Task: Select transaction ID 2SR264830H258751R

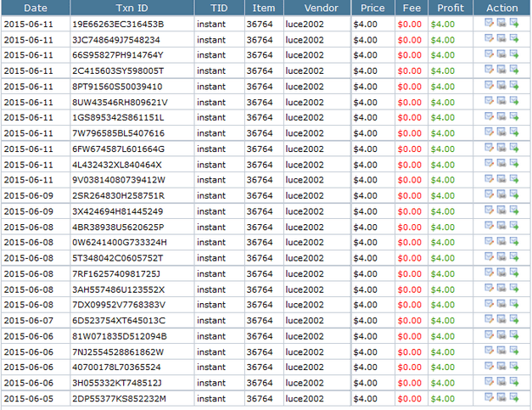Action: pos(118,196)
